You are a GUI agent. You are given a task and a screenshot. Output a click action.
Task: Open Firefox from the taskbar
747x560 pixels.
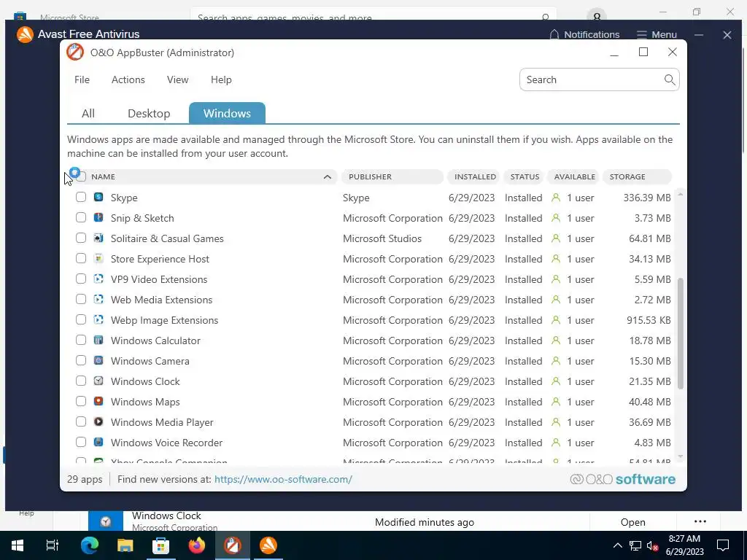pos(196,545)
